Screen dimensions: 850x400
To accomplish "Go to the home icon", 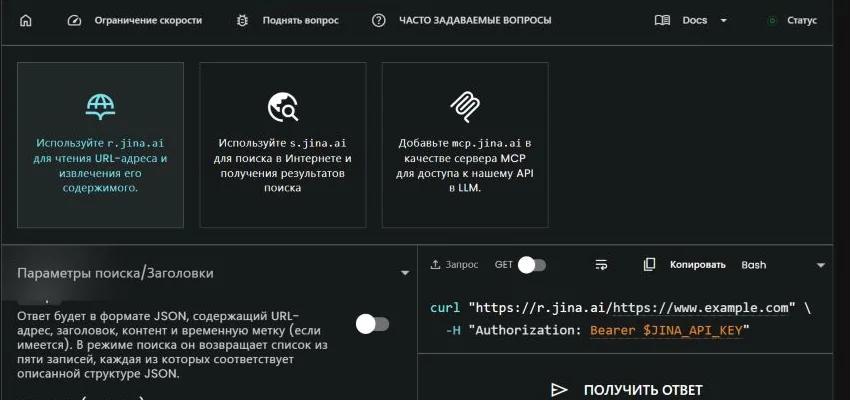I will pyautogui.click(x=25, y=21).
